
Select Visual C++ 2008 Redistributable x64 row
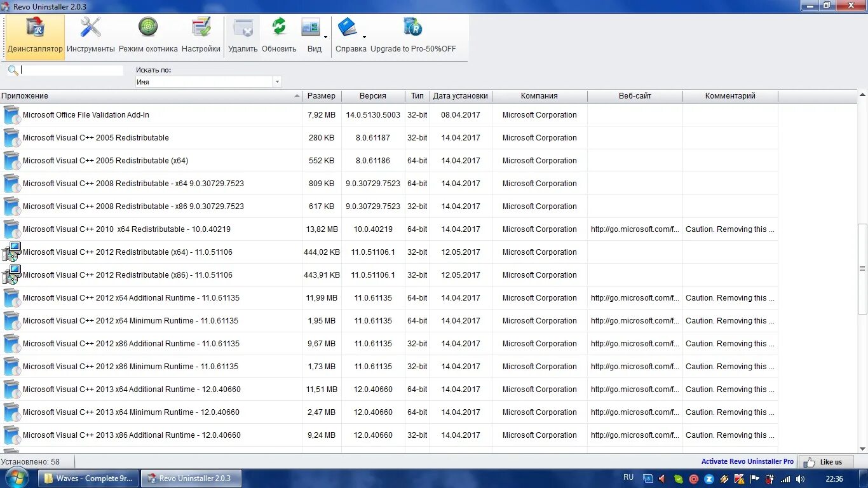point(389,184)
